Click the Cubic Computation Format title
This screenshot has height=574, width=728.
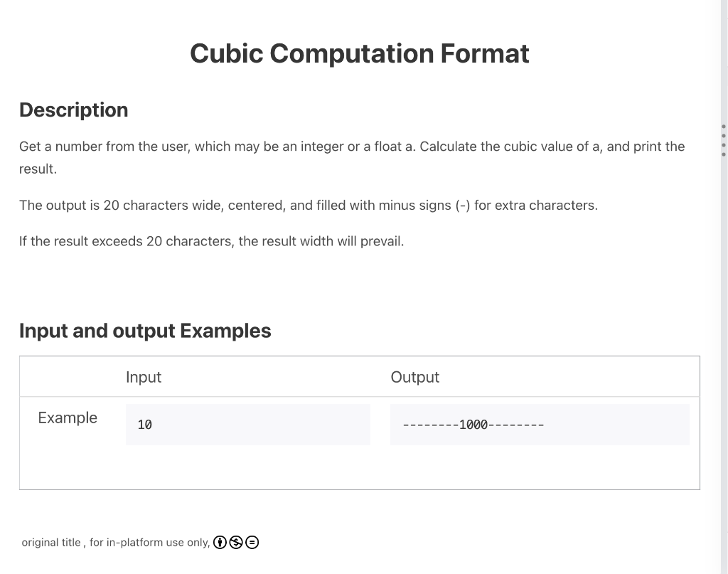[359, 53]
